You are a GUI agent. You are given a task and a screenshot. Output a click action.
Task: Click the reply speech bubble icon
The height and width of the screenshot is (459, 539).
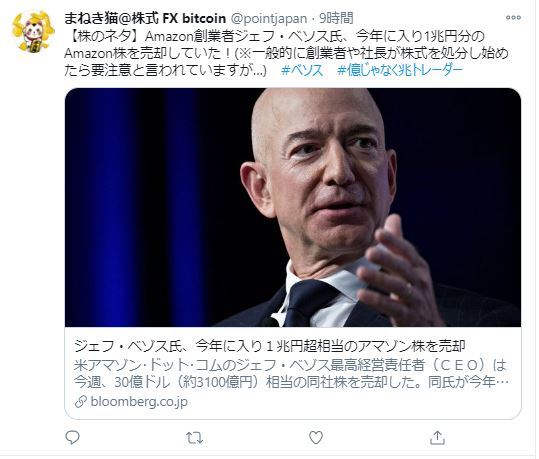click(x=73, y=440)
